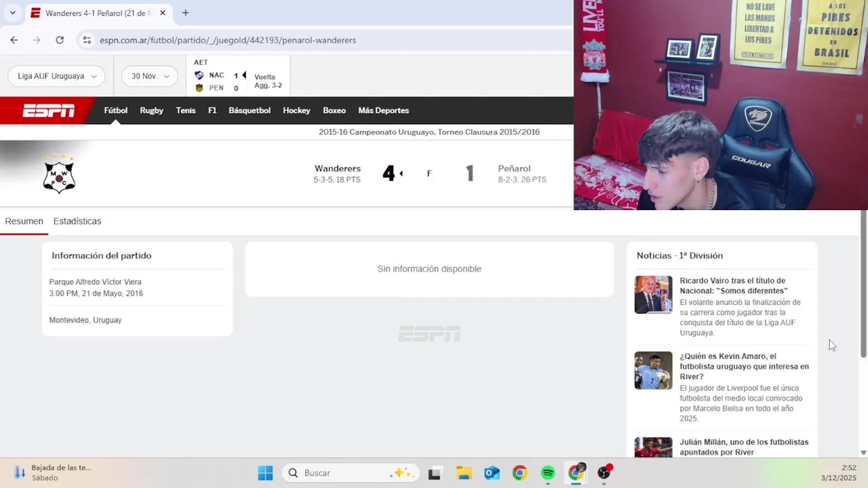
Task: Click Julián Millán article thumbnail
Action: (653, 447)
